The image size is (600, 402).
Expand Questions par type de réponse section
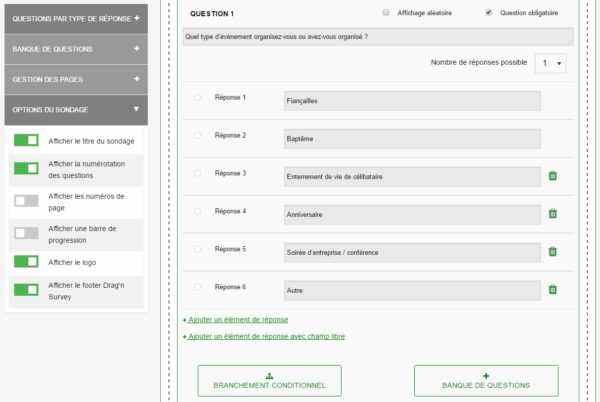point(76,19)
